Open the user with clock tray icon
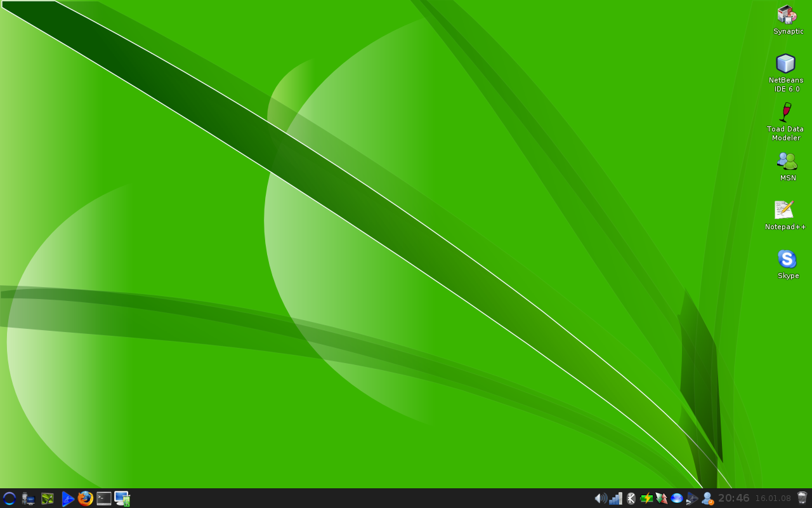 707,498
